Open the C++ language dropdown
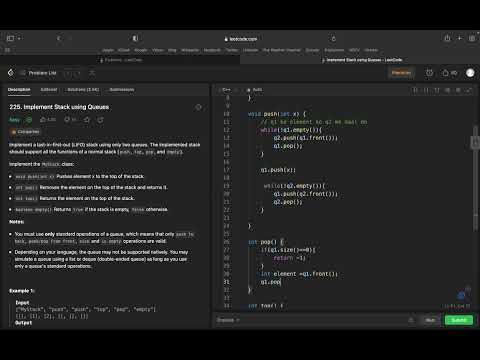Image resolution: width=480 pixels, height=360 pixels. [228, 90]
